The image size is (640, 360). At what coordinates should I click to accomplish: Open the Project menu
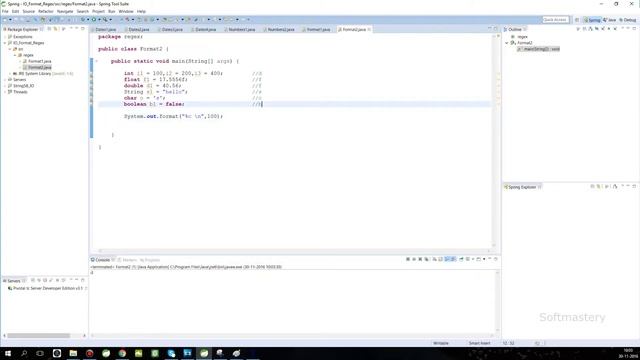tap(98, 11)
